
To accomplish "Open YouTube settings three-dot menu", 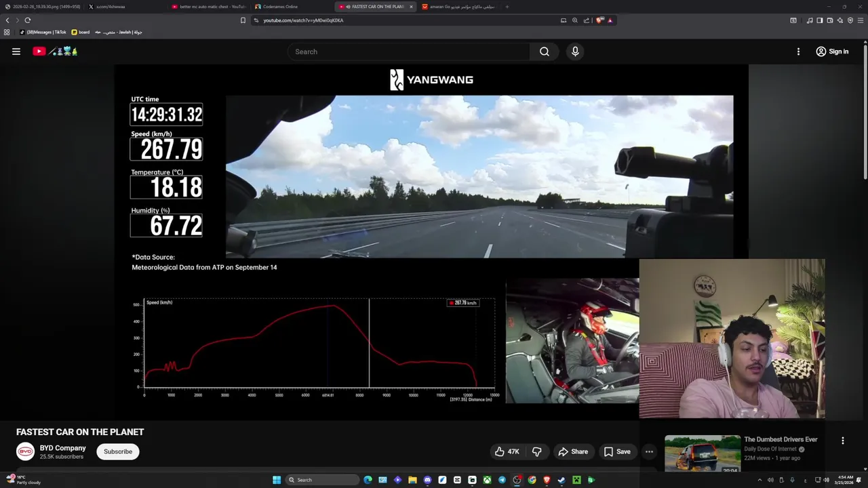I will pyautogui.click(x=798, y=52).
